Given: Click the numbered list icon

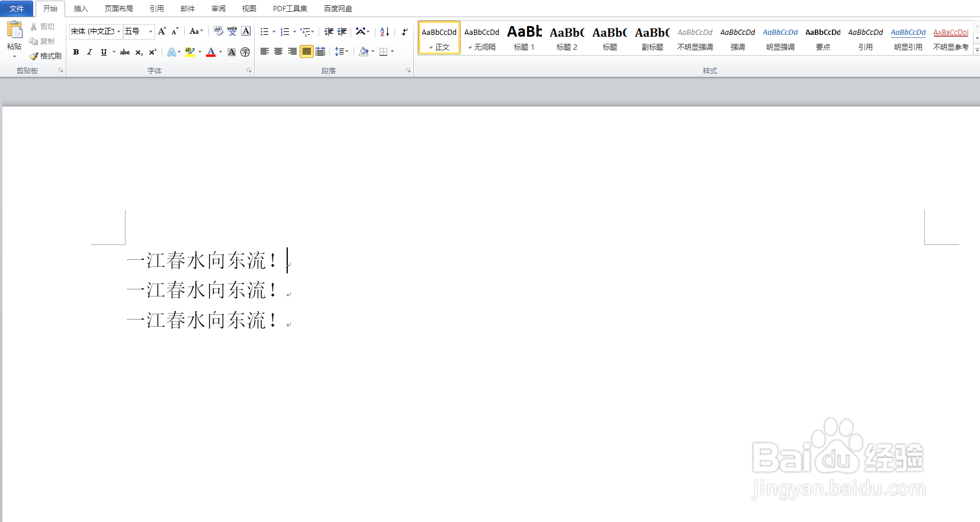Looking at the screenshot, I should [x=285, y=31].
